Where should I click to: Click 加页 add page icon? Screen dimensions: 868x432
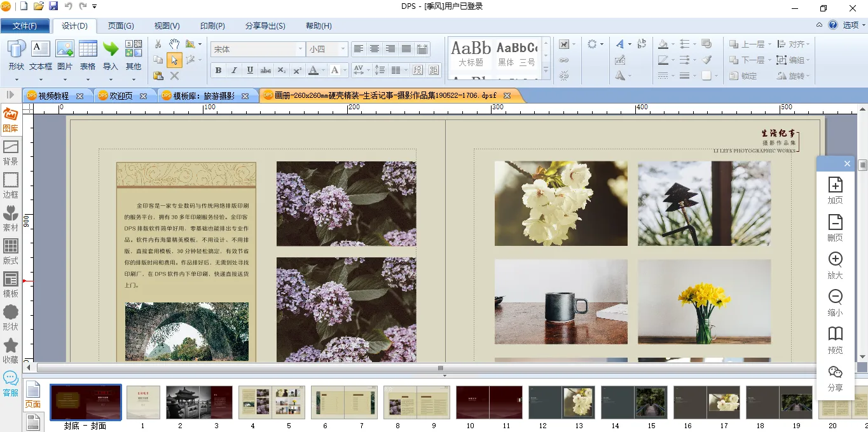tap(835, 190)
